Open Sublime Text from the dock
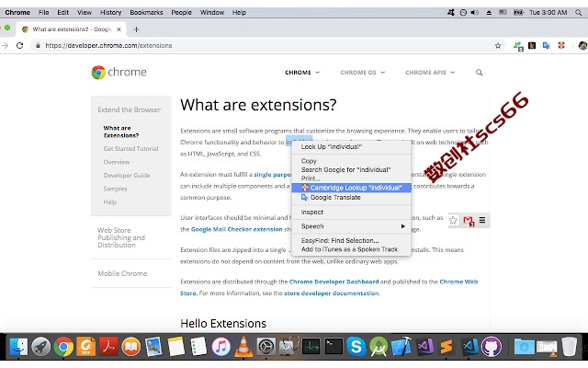Viewport: 588px width, 368px height. coord(447,347)
